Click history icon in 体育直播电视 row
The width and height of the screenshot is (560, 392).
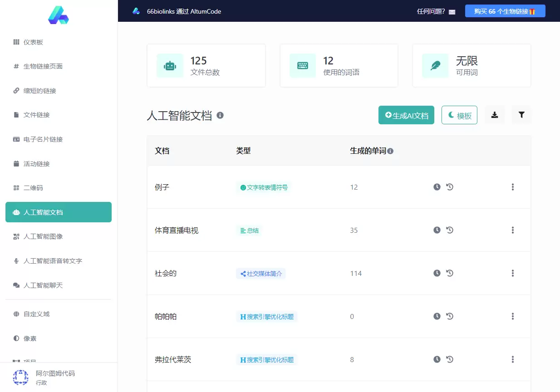pos(450,230)
